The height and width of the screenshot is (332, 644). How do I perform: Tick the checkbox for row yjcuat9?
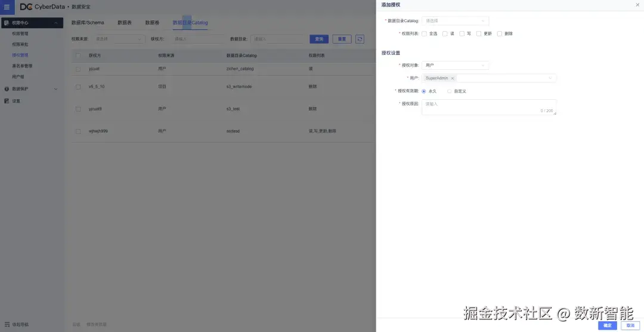pyautogui.click(x=78, y=109)
